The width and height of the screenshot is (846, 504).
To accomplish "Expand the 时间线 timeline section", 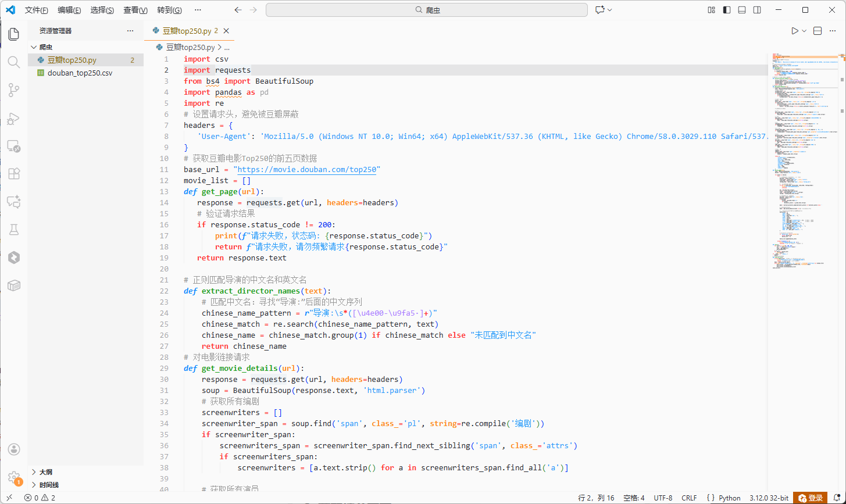I will (x=49, y=485).
